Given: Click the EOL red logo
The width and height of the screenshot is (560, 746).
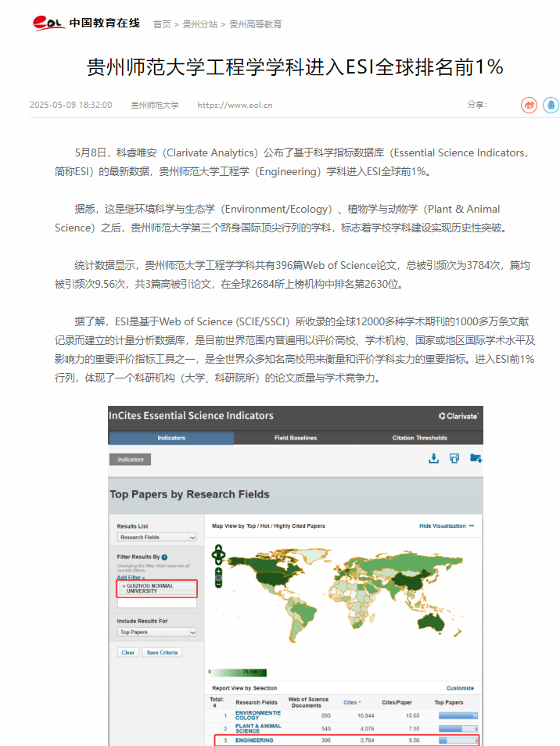Looking at the screenshot, I should tap(48, 23).
